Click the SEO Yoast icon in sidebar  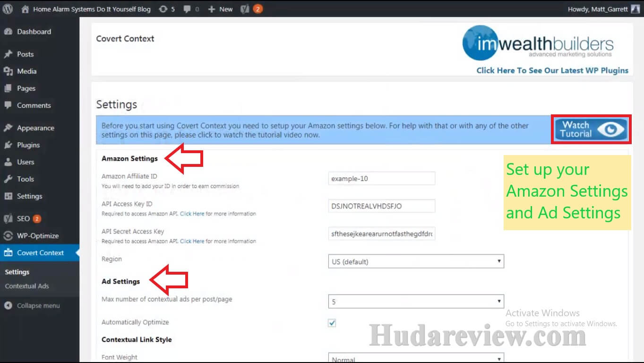[x=8, y=219]
